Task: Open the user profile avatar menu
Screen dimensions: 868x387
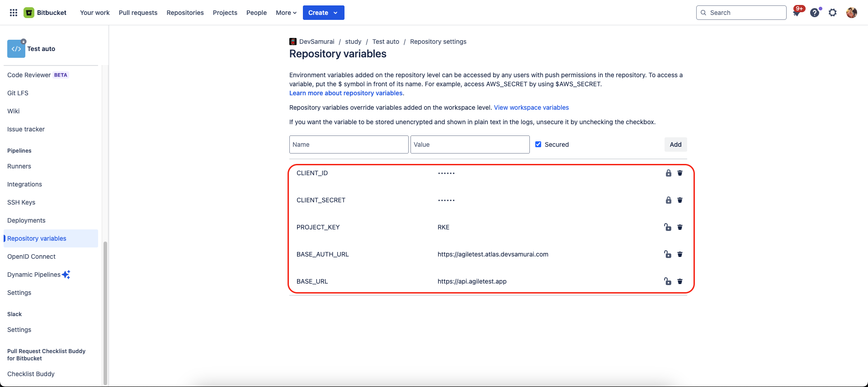Action: [x=852, y=13]
